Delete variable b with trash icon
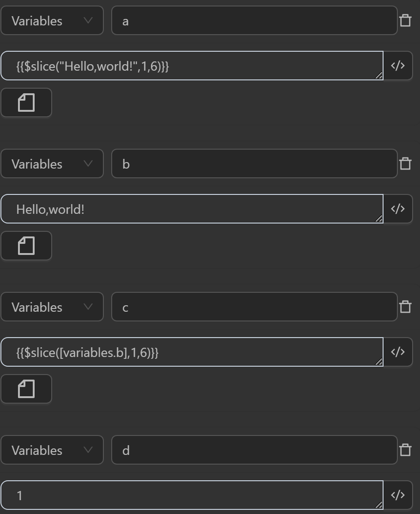The height and width of the screenshot is (514, 420). click(x=405, y=163)
